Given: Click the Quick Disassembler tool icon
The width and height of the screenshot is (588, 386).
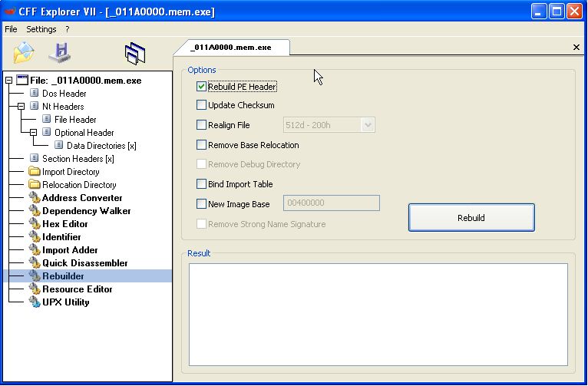Looking at the screenshot, I should pos(35,263).
